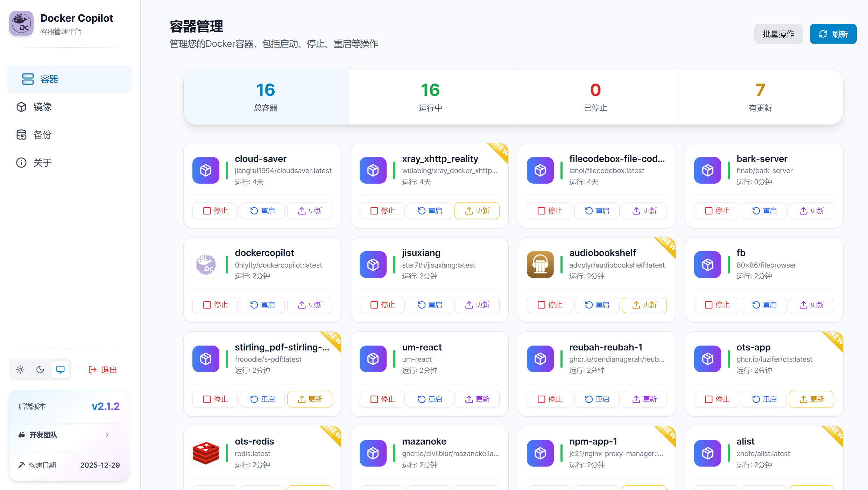
Task: Click stirling_pdf container cube icon
Action: (x=206, y=359)
